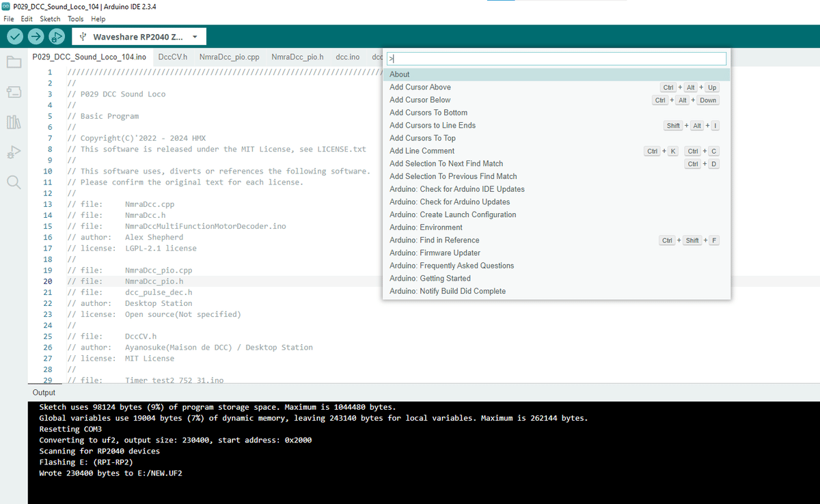Image resolution: width=820 pixels, height=504 pixels.
Task: Click the 'license: Open source(Not specified)' line
Action: 154,314
